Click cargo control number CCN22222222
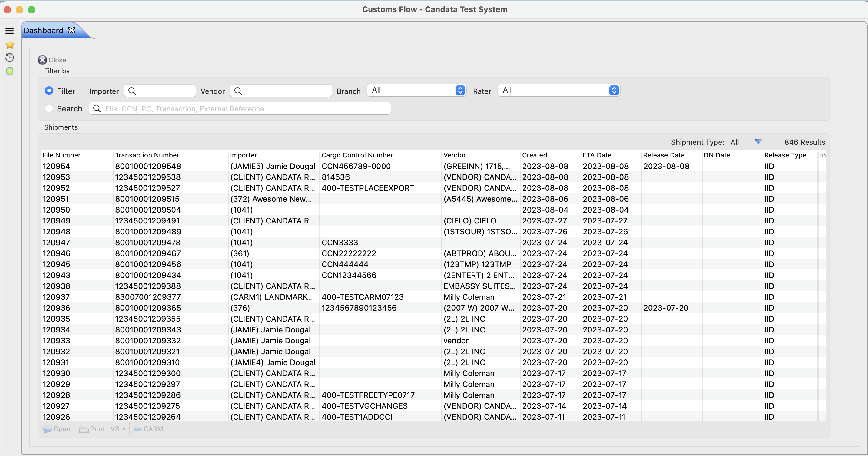Screen dimensions: 868x456 (x=349, y=253)
